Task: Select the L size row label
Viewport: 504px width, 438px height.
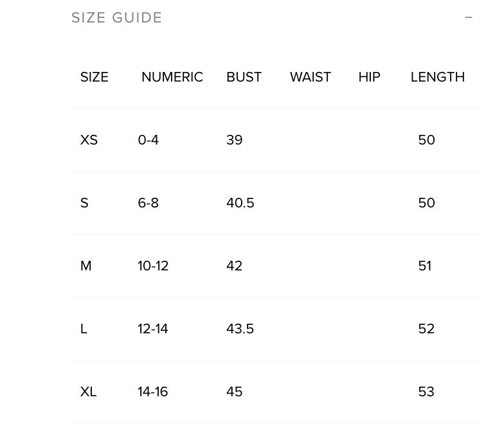Action: click(84, 329)
